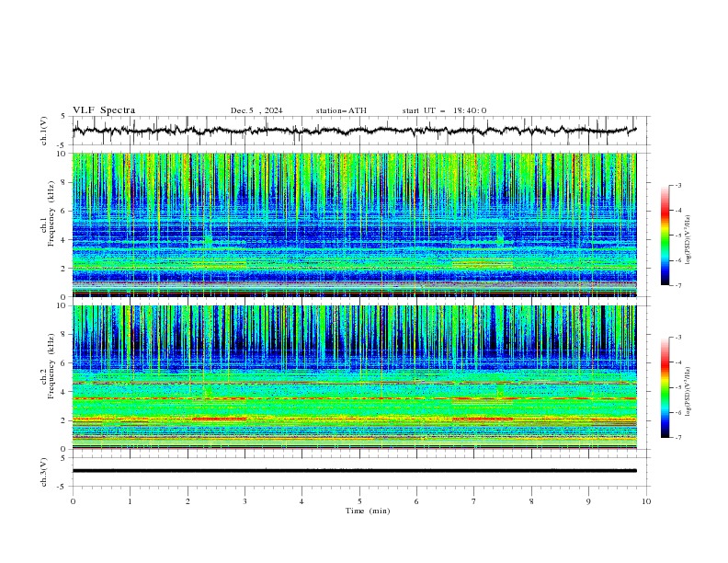The width and height of the screenshot is (728, 563).
Task: Click the 'start UT = 18:40:0' label
Action: 444,110
